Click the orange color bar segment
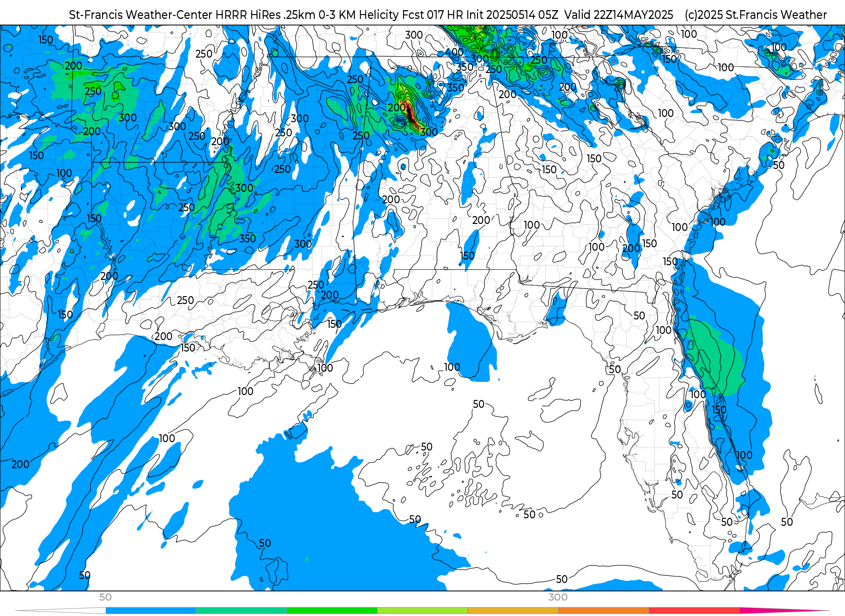The width and height of the screenshot is (845, 616). (603, 610)
